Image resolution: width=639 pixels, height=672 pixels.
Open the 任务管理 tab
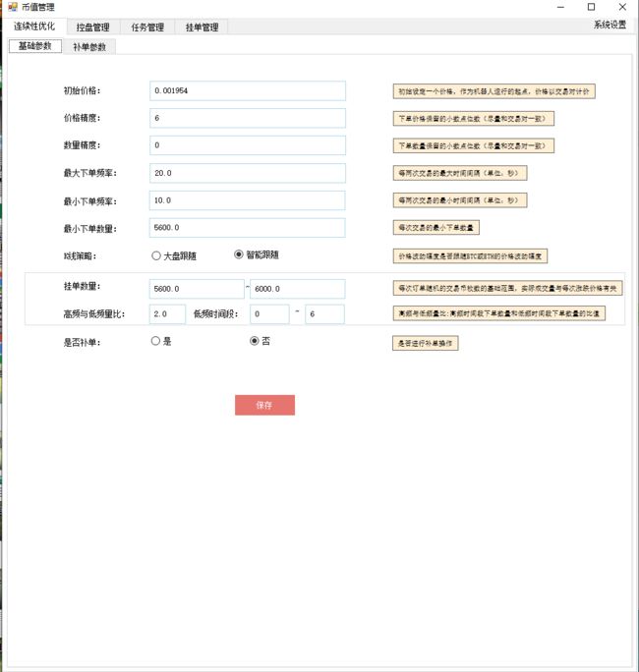pos(147,28)
